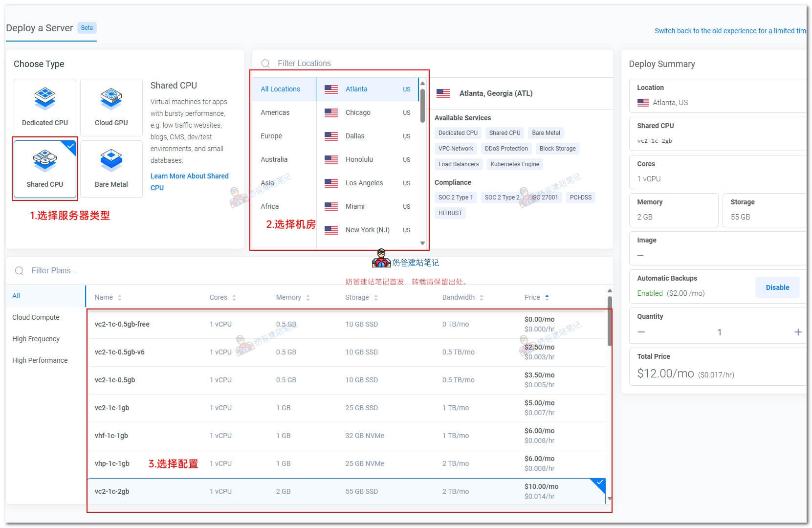The image size is (812, 528).
Task: Select Los Angeles location
Action: (x=364, y=183)
